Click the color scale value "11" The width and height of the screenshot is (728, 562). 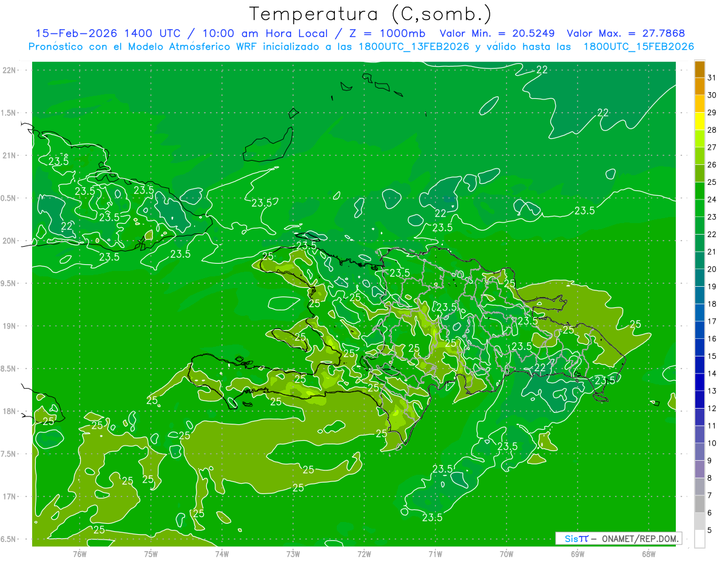point(712,426)
